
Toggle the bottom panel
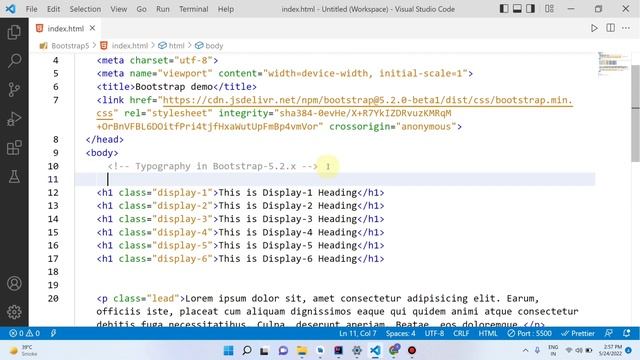click(x=517, y=9)
